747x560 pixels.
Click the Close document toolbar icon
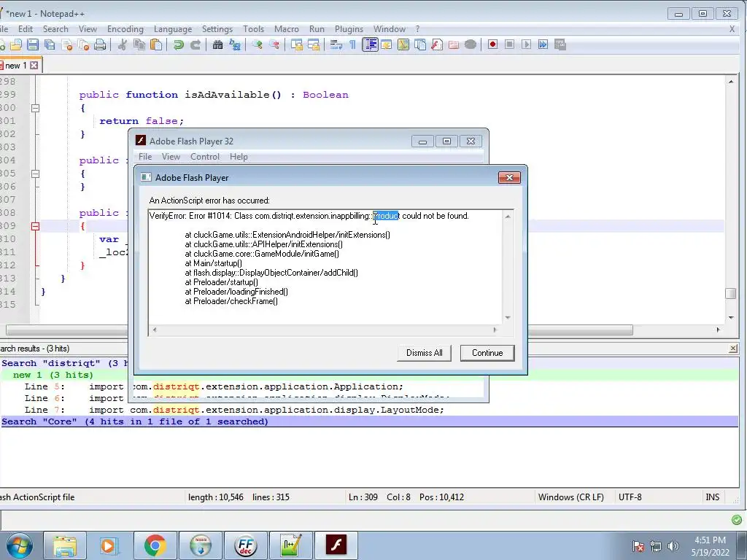(66, 44)
